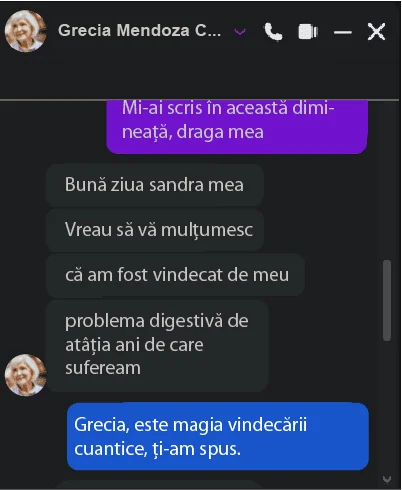
Task: Jump to latest messages with bottom arrow
Action: (x=387, y=479)
